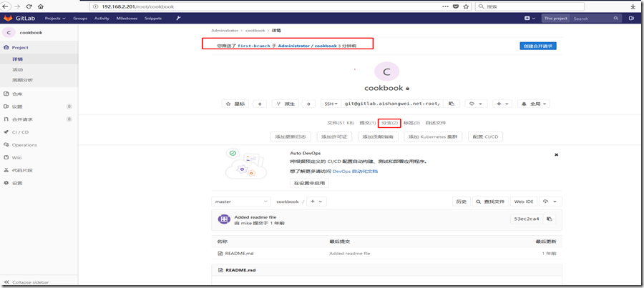Collapse the sidebar

29,282
